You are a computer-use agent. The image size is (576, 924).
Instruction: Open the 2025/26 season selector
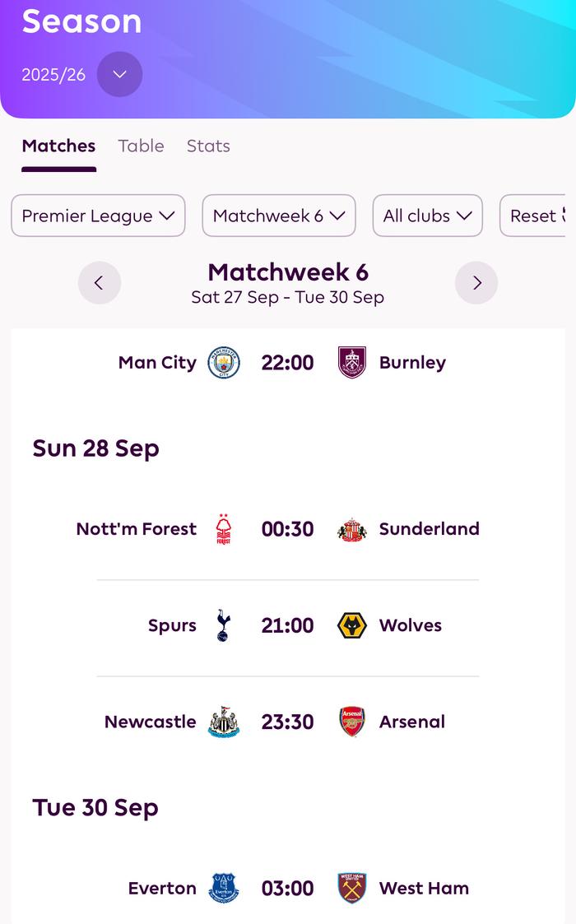(119, 74)
